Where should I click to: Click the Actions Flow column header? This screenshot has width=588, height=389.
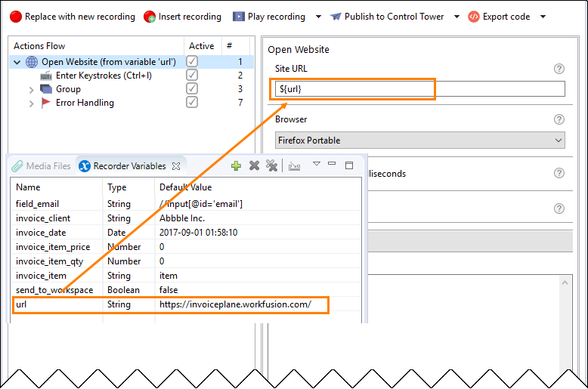[39, 46]
